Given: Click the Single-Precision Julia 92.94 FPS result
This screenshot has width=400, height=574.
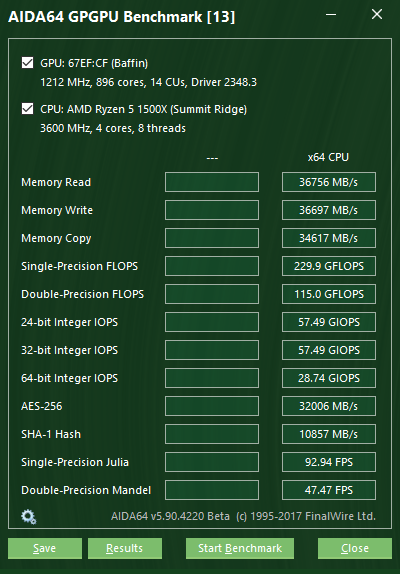Looking at the screenshot, I should click(329, 462).
